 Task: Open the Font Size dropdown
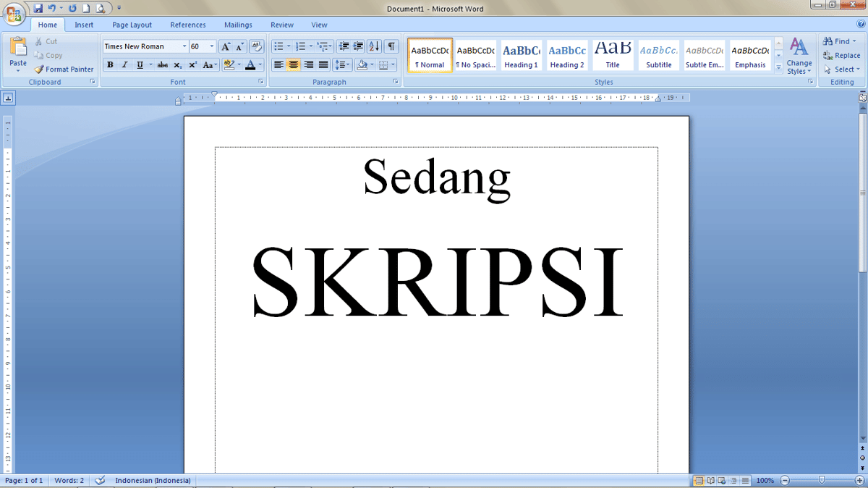pyautogui.click(x=210, y=46)
